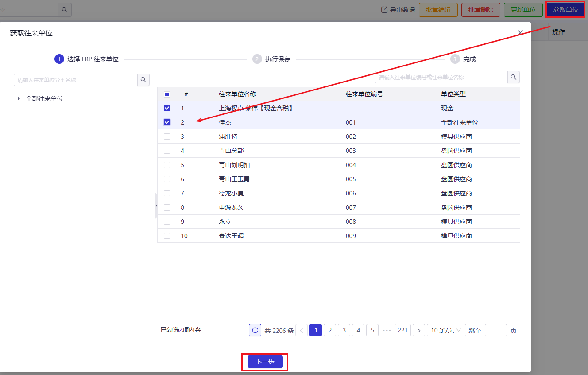Click the 批量编辑 button
Viewport: 588px width, 375px height.
(x=438, y=10)
